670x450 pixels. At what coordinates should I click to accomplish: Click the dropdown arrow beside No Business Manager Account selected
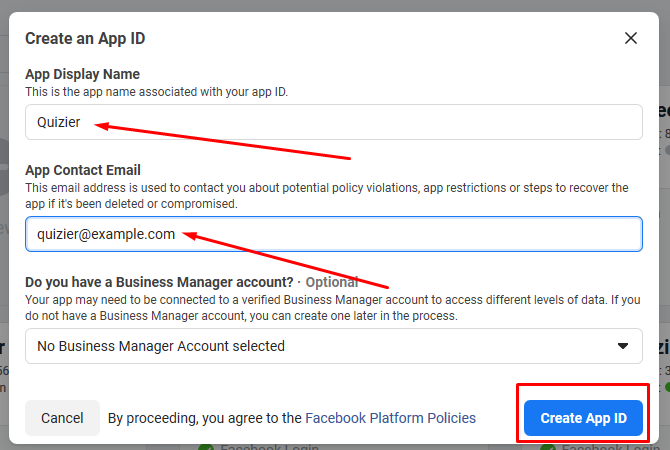tap(623, 346)
